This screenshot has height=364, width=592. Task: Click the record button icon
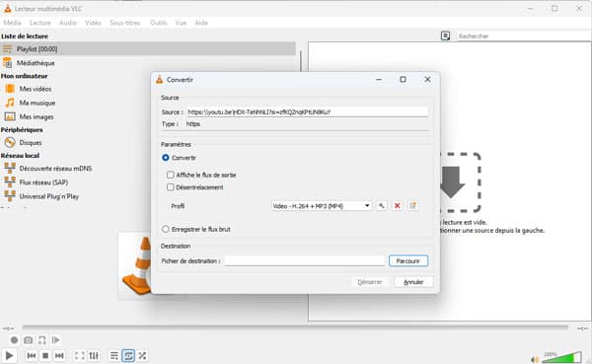point(14,340)
